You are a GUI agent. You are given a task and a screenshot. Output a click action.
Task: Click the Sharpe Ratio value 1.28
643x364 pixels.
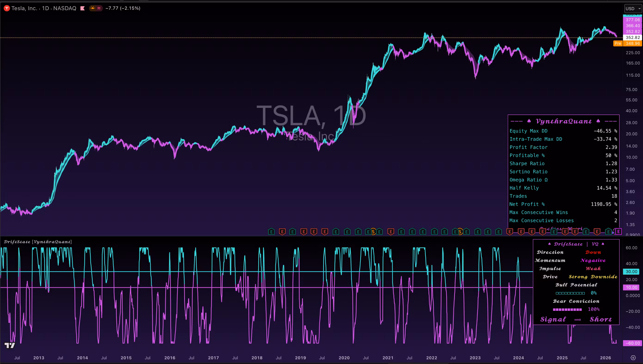612,164
